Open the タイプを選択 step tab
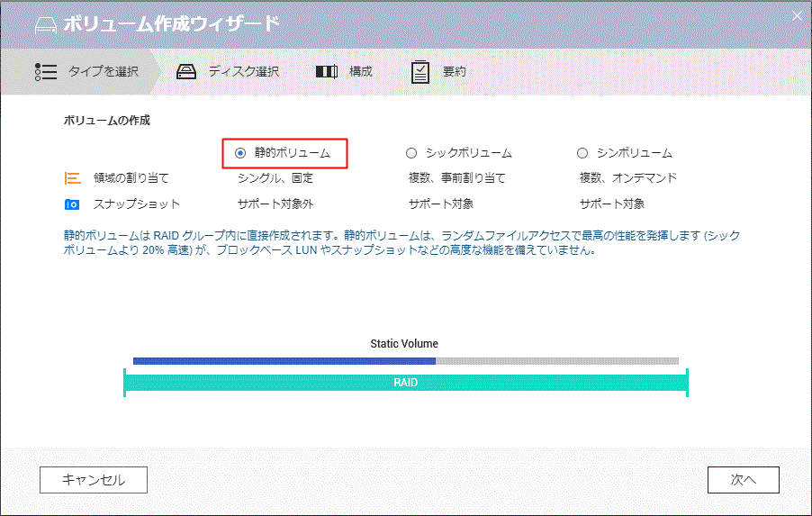 [x=81, y=71]
